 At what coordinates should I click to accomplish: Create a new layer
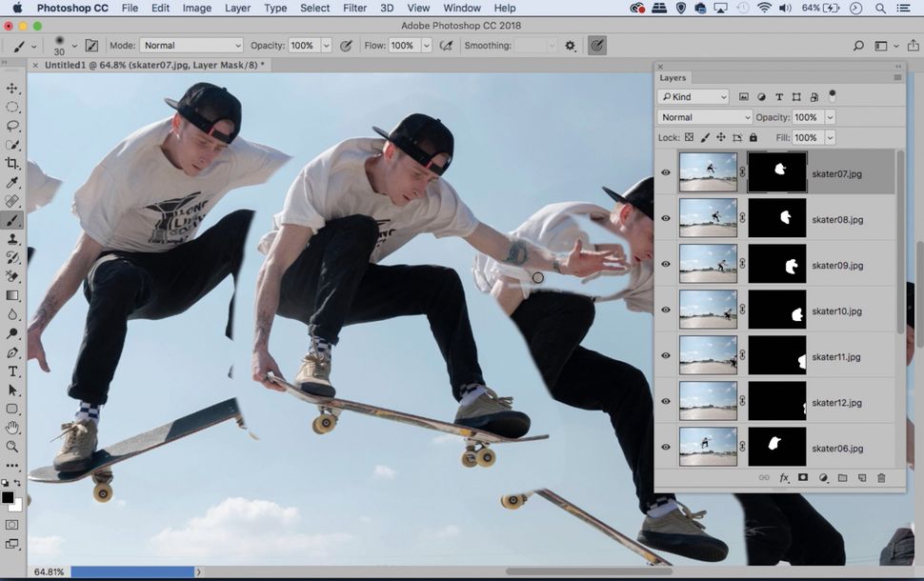pyautogui.click(x=862, y=477)
